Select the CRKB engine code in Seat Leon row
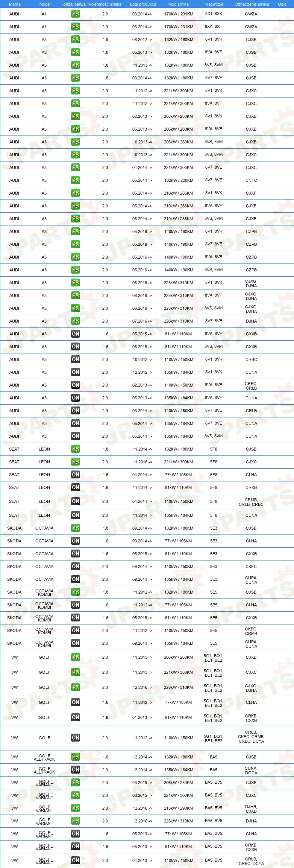 tap(251, 487)
